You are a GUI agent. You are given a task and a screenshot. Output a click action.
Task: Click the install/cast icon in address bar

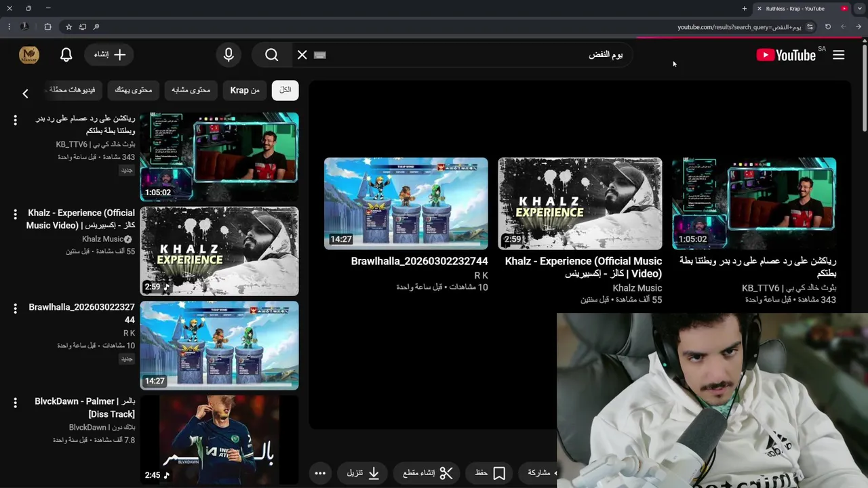[82, 26]
